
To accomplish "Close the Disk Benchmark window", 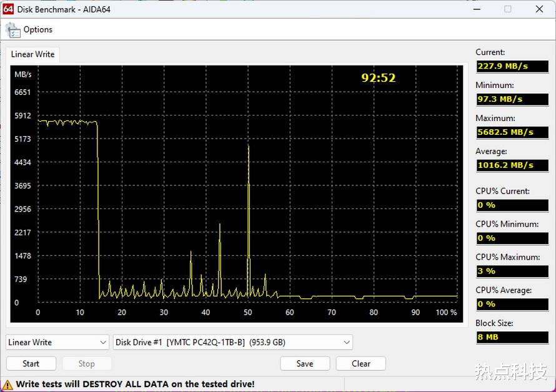I will tap(539, 9).
